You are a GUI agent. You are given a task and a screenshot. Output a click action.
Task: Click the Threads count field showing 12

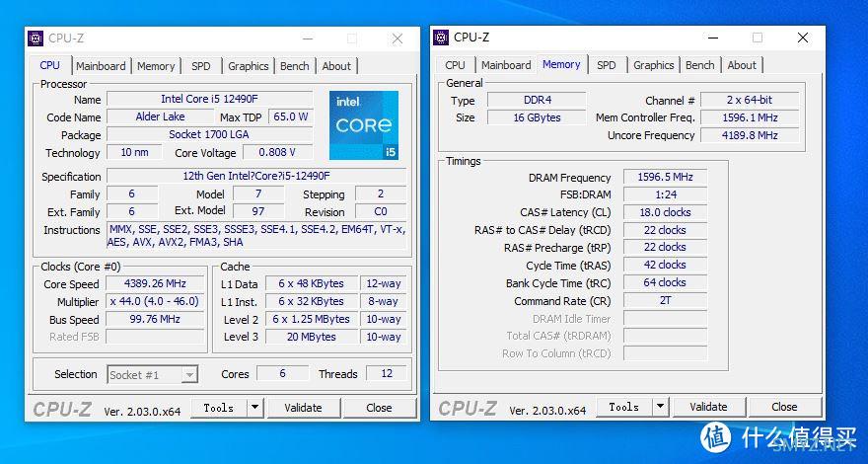click(387, 373)
